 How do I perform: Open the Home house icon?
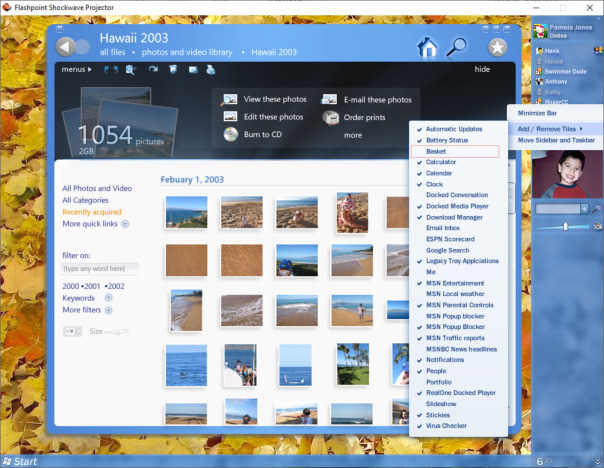point(427,47)
